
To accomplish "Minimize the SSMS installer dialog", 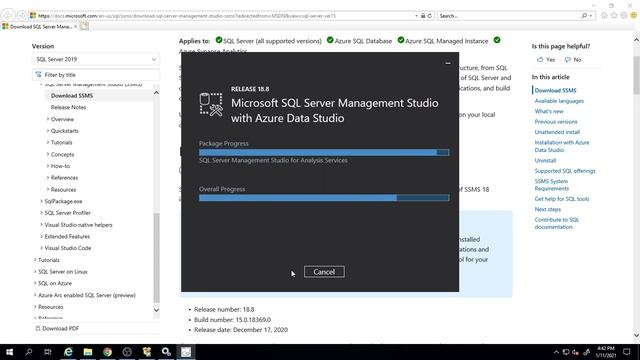I will (x=448, y=63).
